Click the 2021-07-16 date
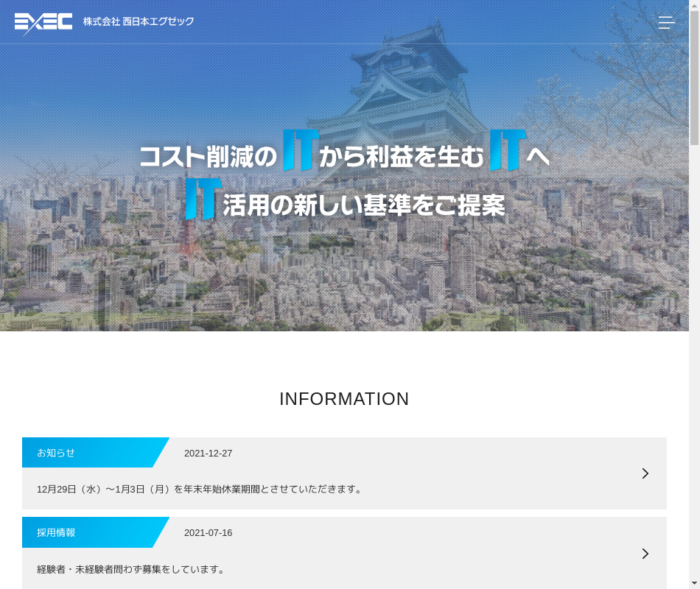The height and width of the screenshot is (589, 700). point(208,533)
